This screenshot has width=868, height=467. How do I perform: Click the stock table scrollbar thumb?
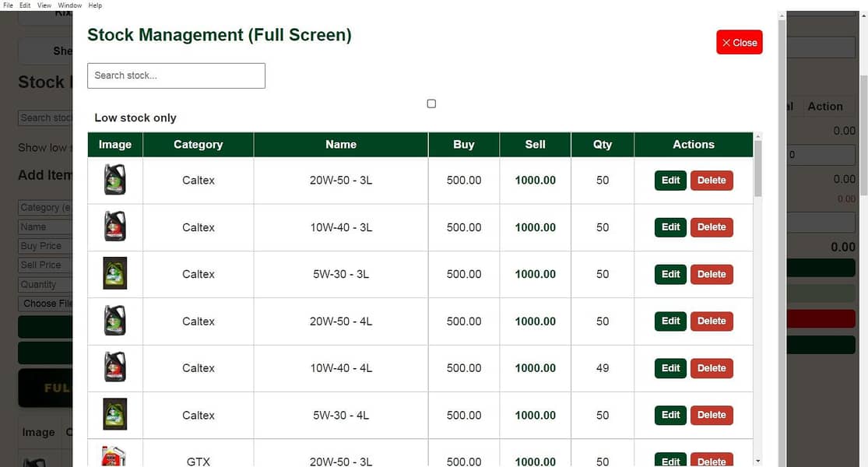pyautogui.click(x=757, y=168)
